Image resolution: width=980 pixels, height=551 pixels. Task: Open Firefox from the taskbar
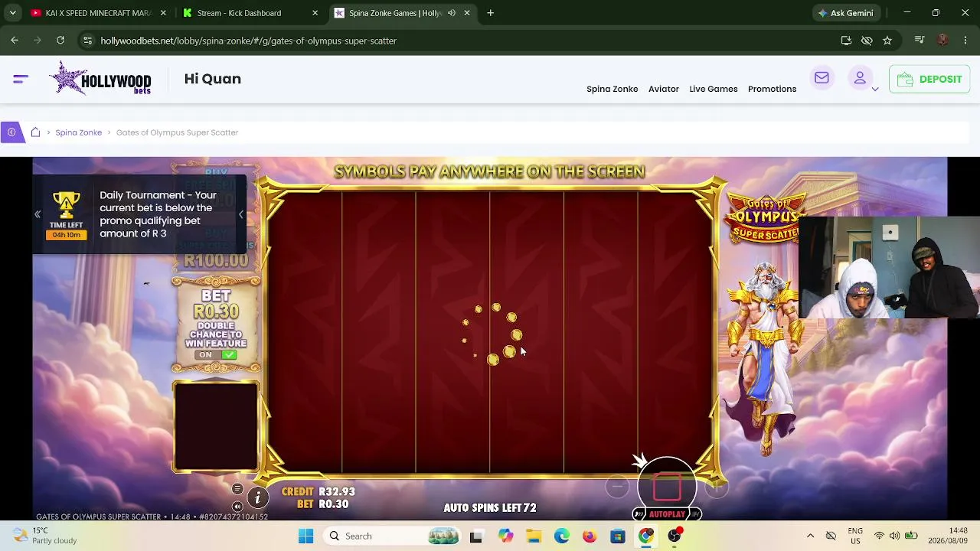(x=590, y=536)
